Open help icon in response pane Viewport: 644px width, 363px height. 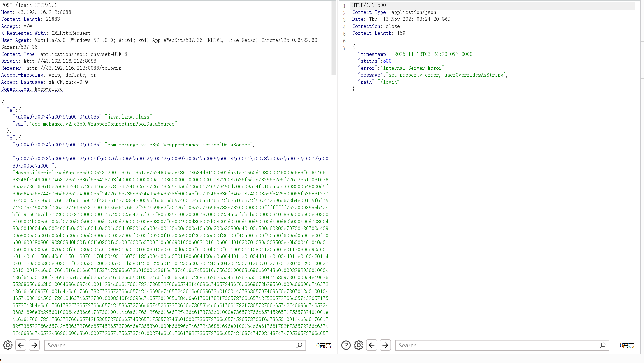(346, 345)
